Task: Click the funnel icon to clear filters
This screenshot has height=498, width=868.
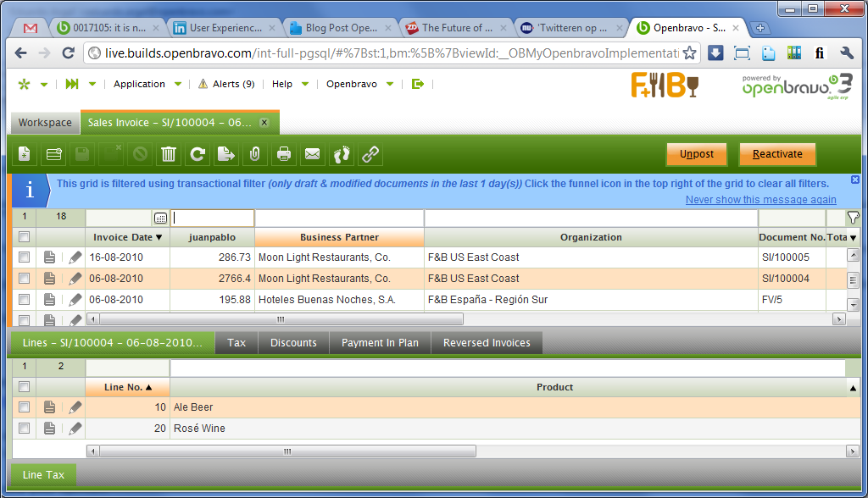Action: click(x=853, y=218)
